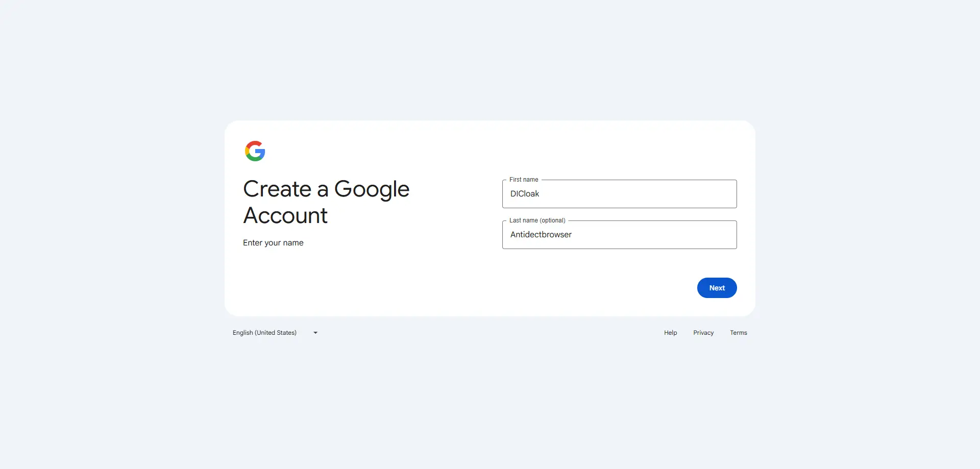The image size is (980, 469).
Task: Open the English (United States) language menu
Action: pos(264,333)
